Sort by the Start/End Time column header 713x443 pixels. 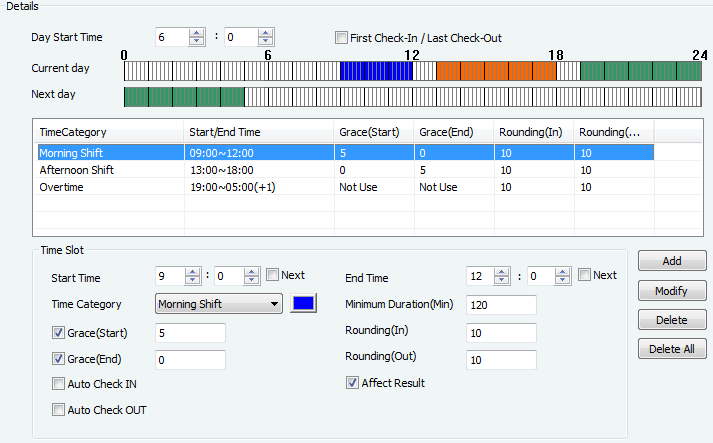tap(258, 132)
